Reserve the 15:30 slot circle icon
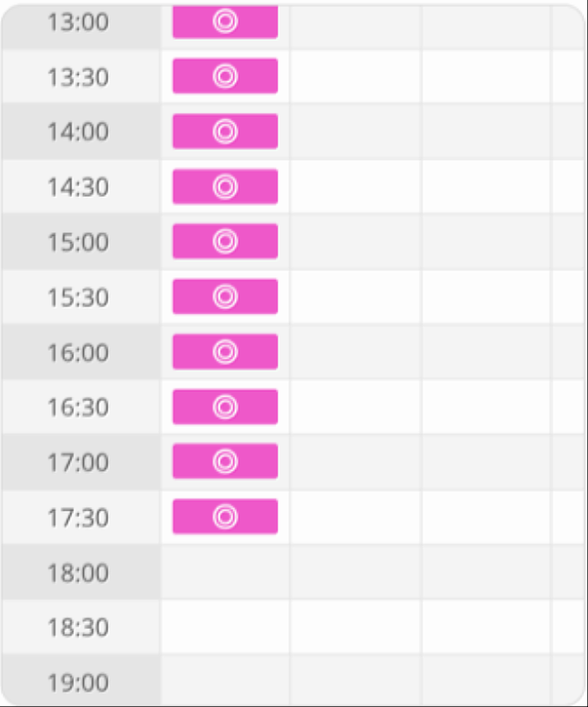This screenshot has height=707, width=588. point(225,297)
